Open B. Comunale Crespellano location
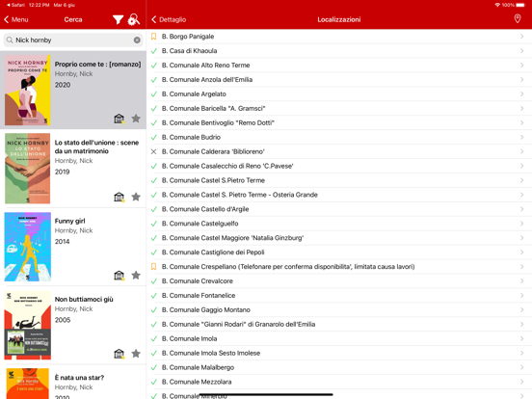532x399 pixels. coord(339,267)
